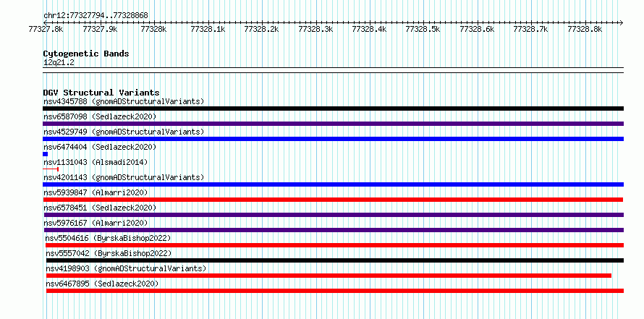Select the short red line under nsv1131043

[51, 169]
